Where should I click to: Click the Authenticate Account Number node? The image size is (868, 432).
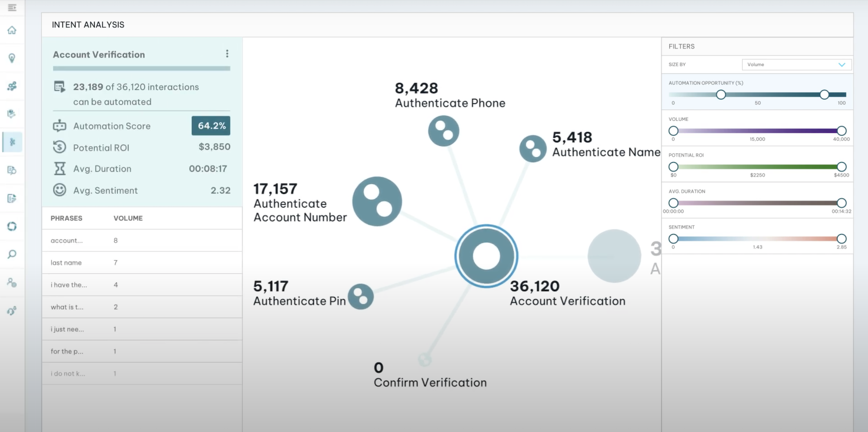(377, 201)
